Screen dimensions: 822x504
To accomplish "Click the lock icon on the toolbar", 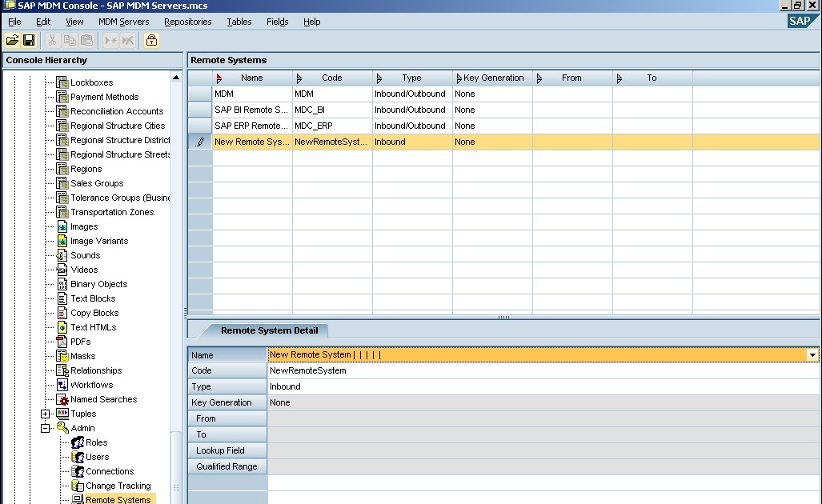I will point(150,40).
